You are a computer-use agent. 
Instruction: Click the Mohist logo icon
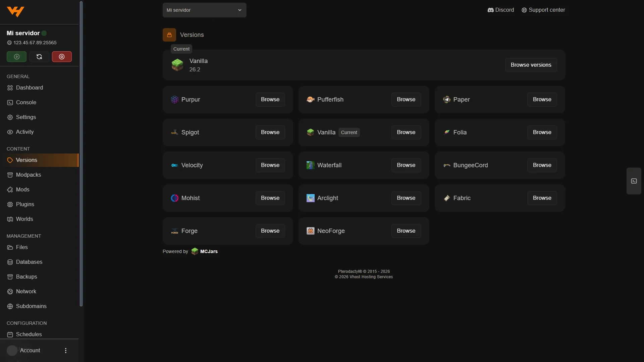175,198
